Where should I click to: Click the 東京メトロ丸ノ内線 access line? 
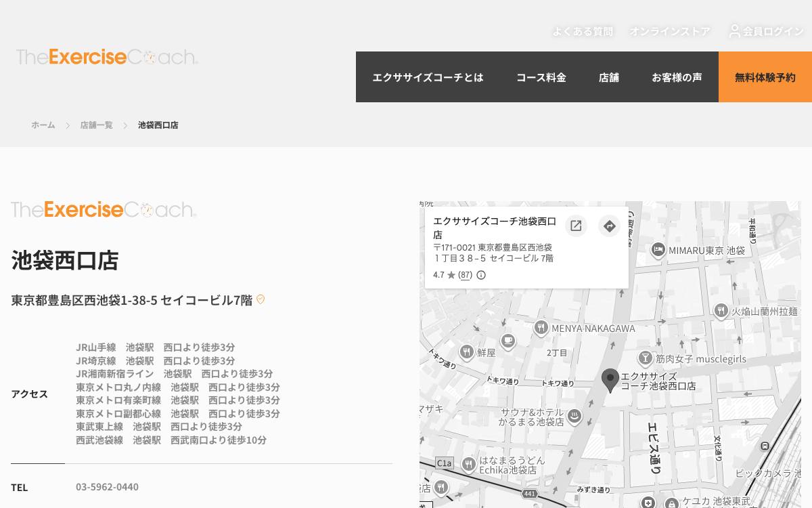click(178, 387)
